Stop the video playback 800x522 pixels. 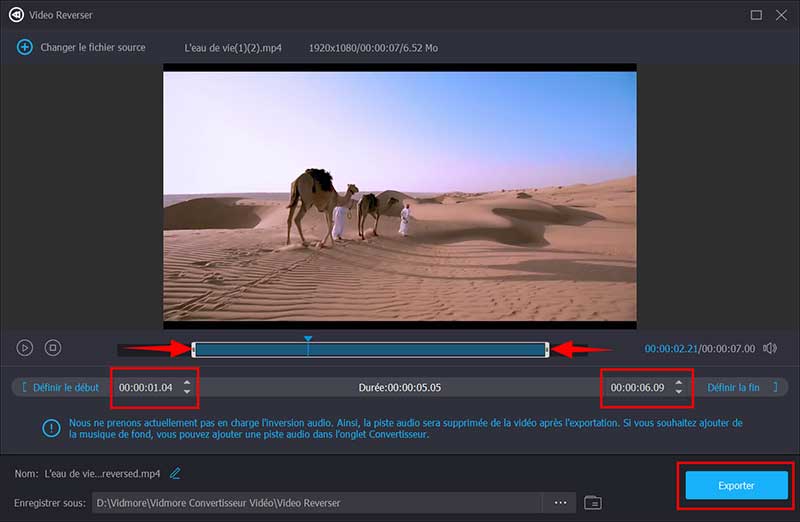[53, 348]
